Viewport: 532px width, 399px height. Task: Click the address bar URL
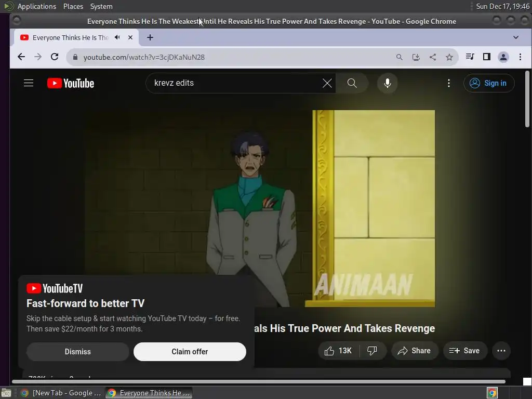pos(144,57)
